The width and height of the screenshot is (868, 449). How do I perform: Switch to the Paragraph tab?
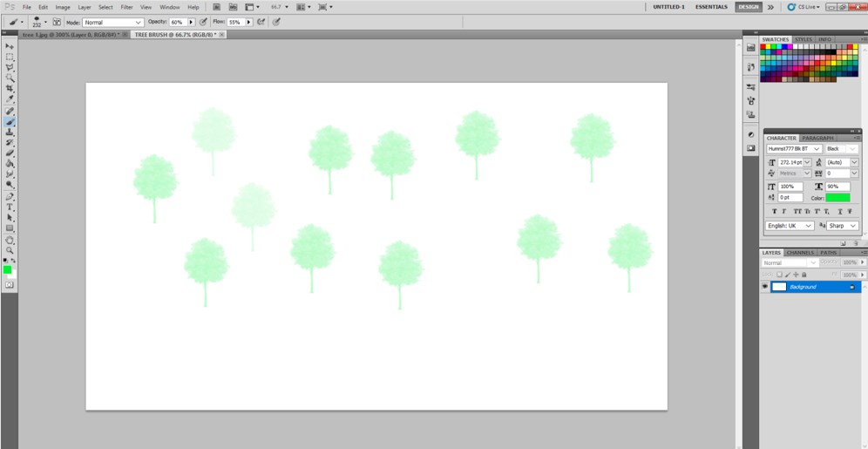(x=817, y=138)
